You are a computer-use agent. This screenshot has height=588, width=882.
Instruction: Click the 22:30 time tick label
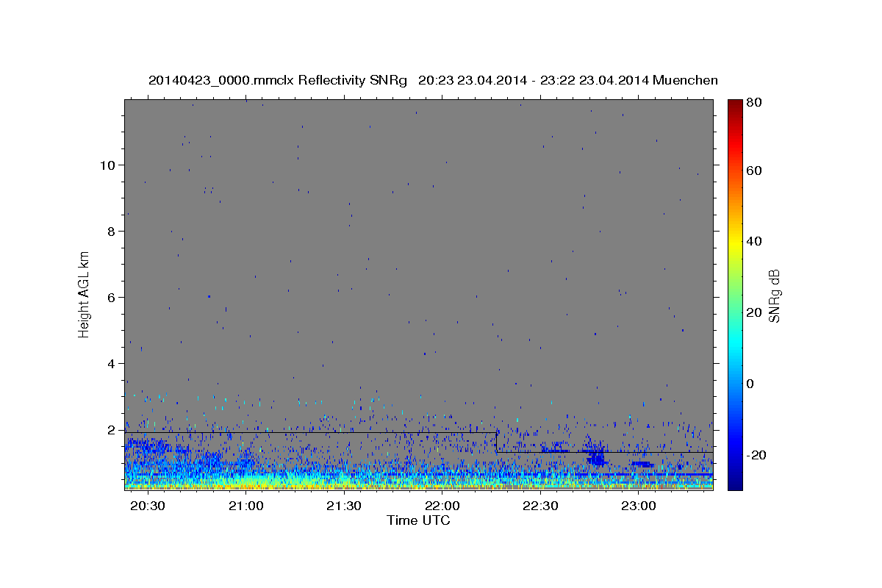tap(540, 506)
